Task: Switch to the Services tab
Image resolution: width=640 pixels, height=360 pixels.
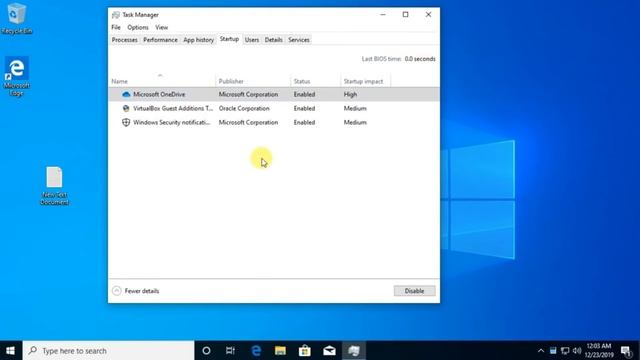Action: 299,40
